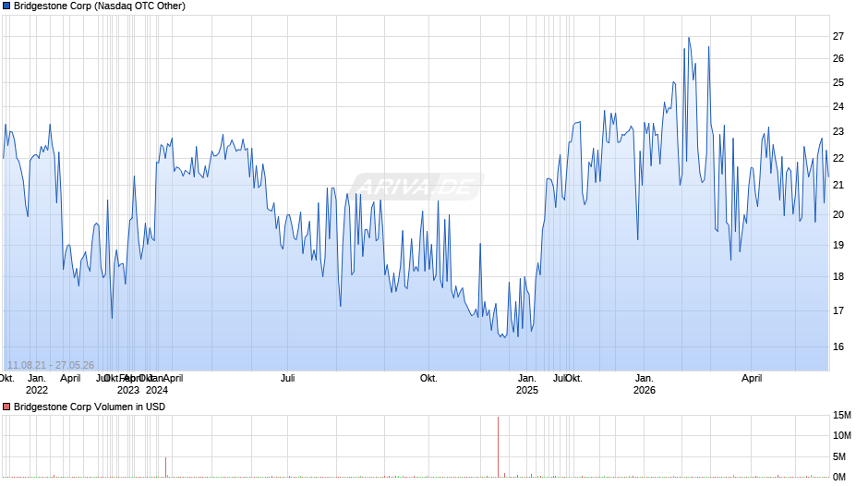Image resolution: width=868 pixels, height=486 pixels.
Task: Click the 'Okt.' label left of Jan. 2025
Action: tap(428, 379)
